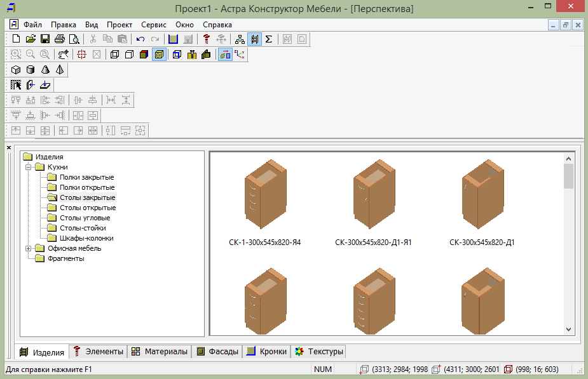Image resolution: width=588 pixels, height=379 pixels.
Task: Switch to the Текстуры tab
Action: 318,352
